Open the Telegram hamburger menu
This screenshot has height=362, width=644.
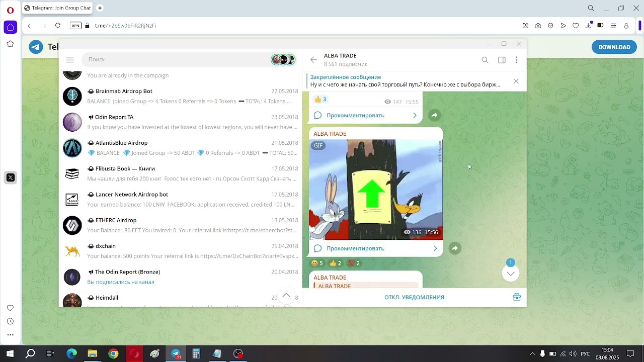[x=70, y=60]
